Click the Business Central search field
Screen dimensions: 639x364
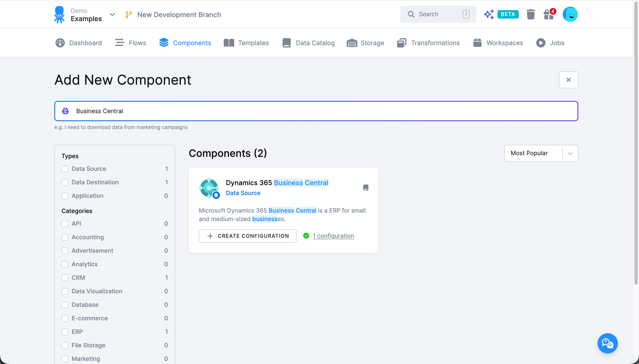[x=316, y=111]
